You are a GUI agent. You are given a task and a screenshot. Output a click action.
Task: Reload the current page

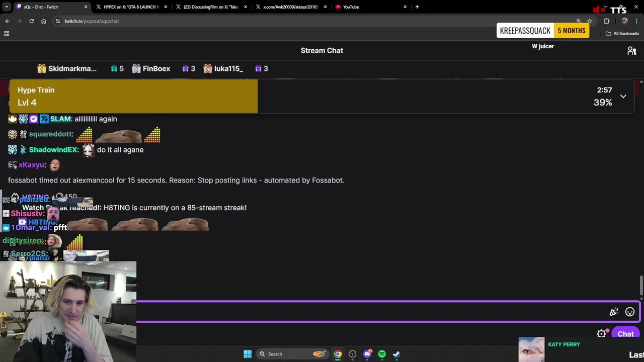point(31,21)
